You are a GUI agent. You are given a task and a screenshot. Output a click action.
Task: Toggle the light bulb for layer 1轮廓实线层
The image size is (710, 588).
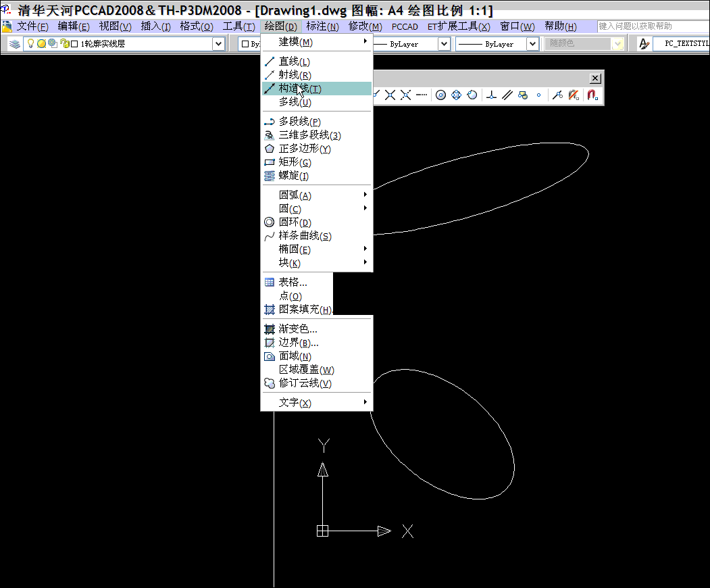pos(30,43)
